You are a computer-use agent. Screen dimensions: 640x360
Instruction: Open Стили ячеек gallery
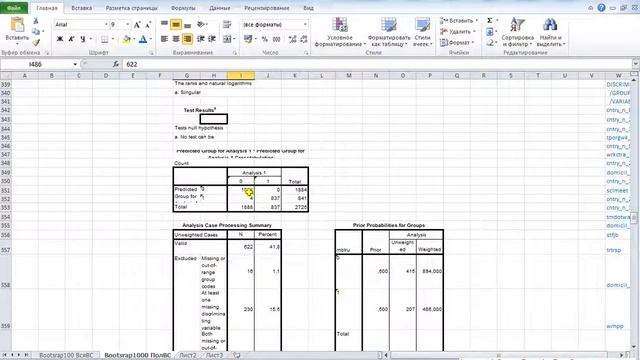pyautogui.click(x=423, y=32)
